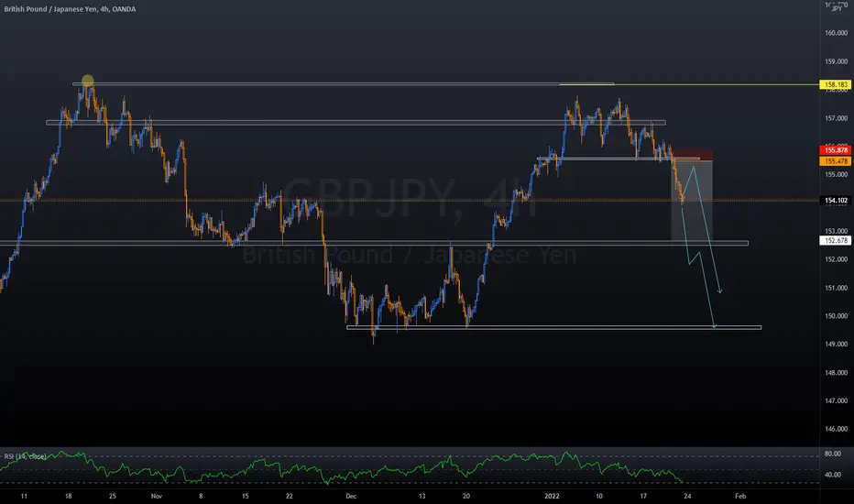Screen dimensions: 854x504
Task: Select the short position box's red stop zone
Action: click(x=692, y=154)
